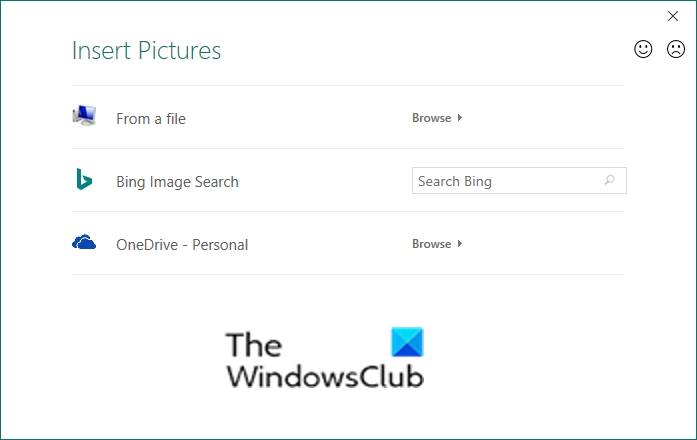This screenshot has width=697, height=440.
Task: Browse pictures in OneDrive - Personal
Action: (x=432, y=244)
